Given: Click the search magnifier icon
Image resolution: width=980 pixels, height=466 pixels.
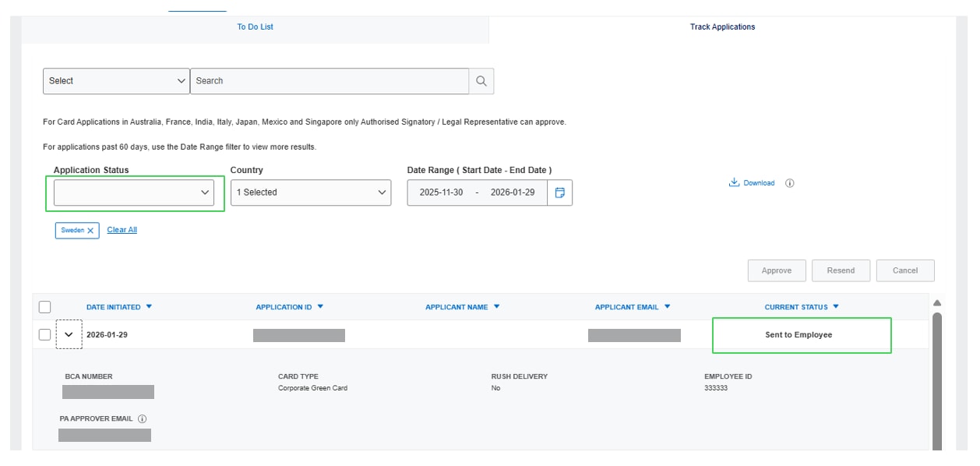Looking at the screenshot, I should (x=481, y=80).
